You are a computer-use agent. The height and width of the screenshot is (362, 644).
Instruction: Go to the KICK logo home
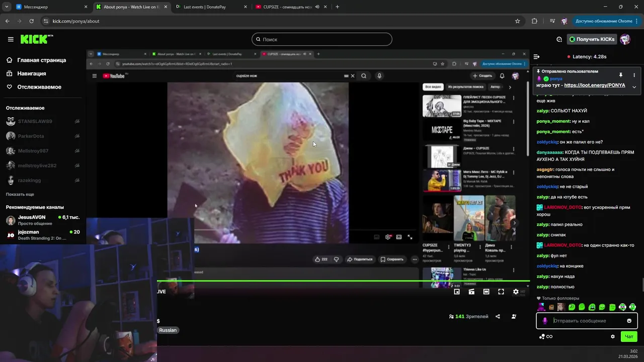pos(36,39)
